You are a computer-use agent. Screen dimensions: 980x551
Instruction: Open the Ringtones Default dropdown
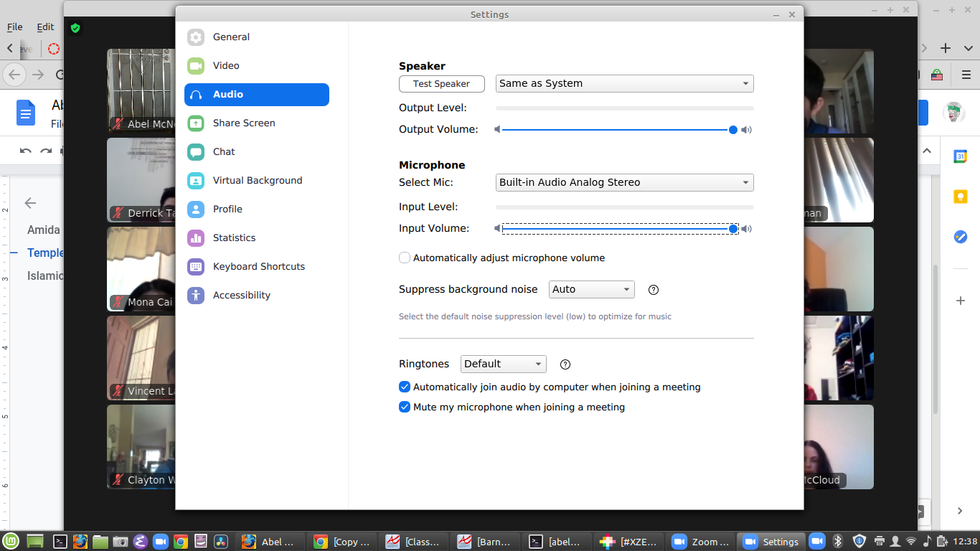504,364
